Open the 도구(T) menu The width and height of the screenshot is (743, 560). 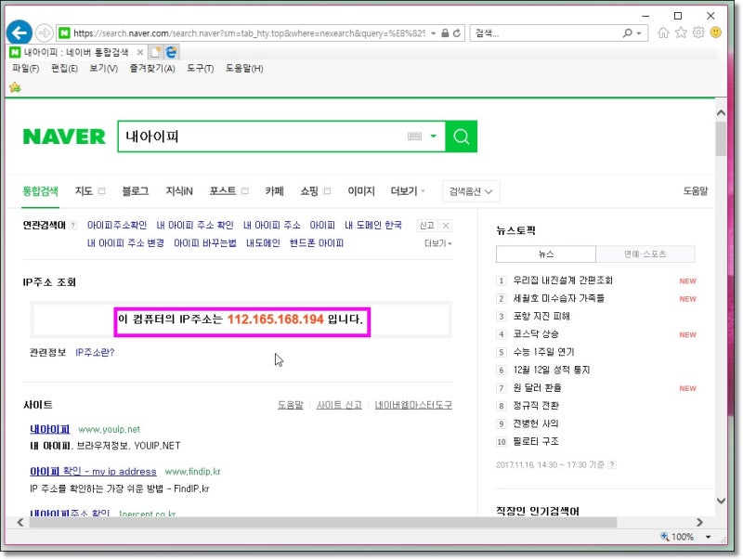click(x=200, y=69)
